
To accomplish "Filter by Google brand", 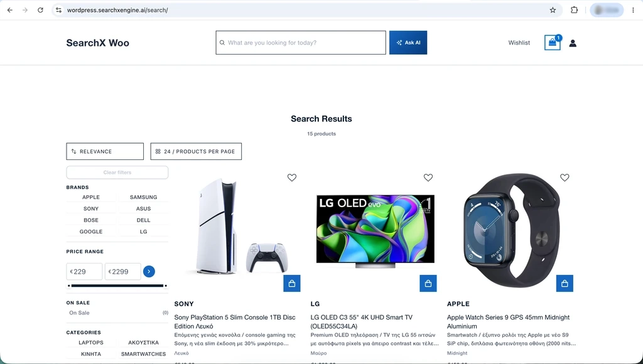I will point(91,232).
